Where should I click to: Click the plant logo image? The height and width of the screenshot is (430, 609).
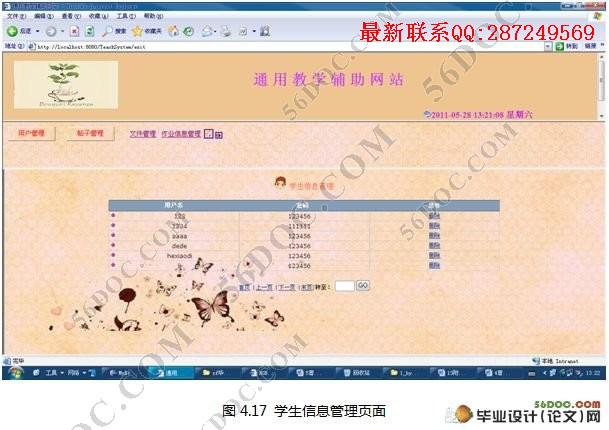pos(66,84)
